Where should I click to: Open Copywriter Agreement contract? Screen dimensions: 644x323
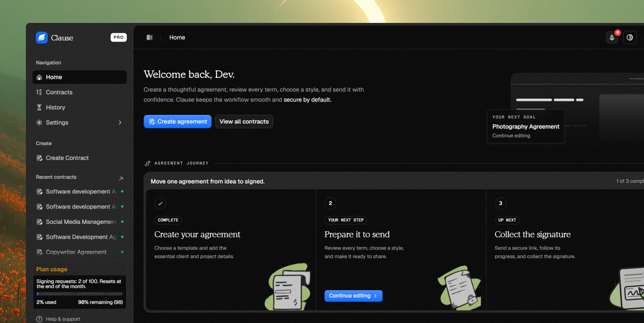tap(80, 252)
